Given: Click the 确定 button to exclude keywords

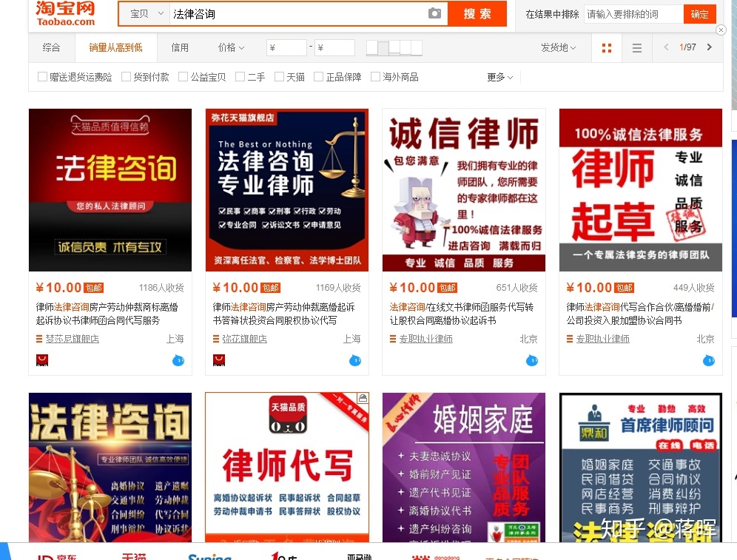Looking at the screenshot, I should pos(699,13).
